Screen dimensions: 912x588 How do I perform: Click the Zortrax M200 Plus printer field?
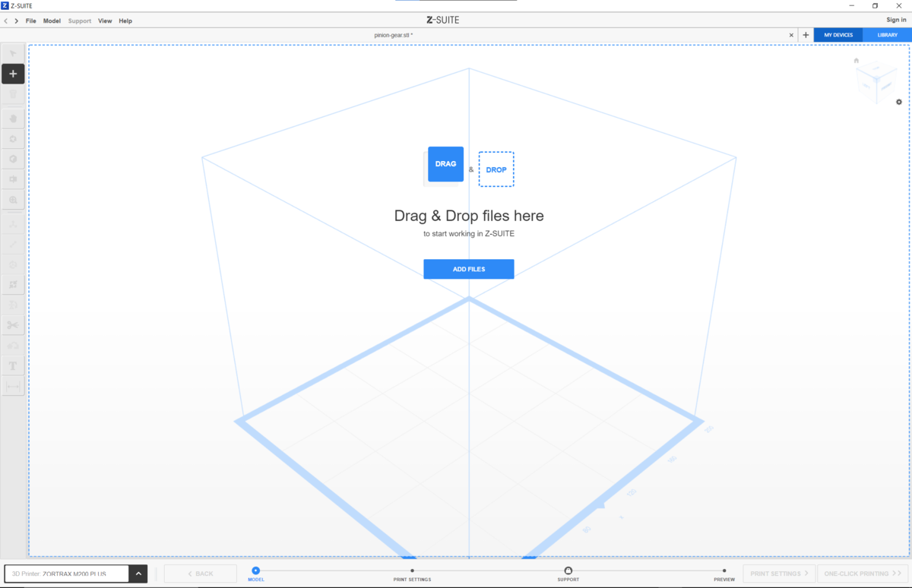point(67,574)
